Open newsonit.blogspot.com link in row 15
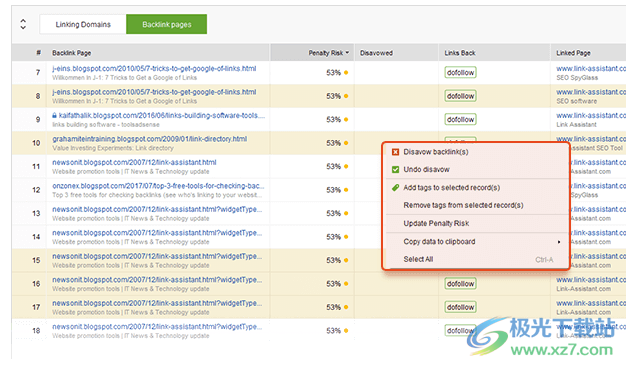Screen dimensions: 626x366 click(157, 256)
